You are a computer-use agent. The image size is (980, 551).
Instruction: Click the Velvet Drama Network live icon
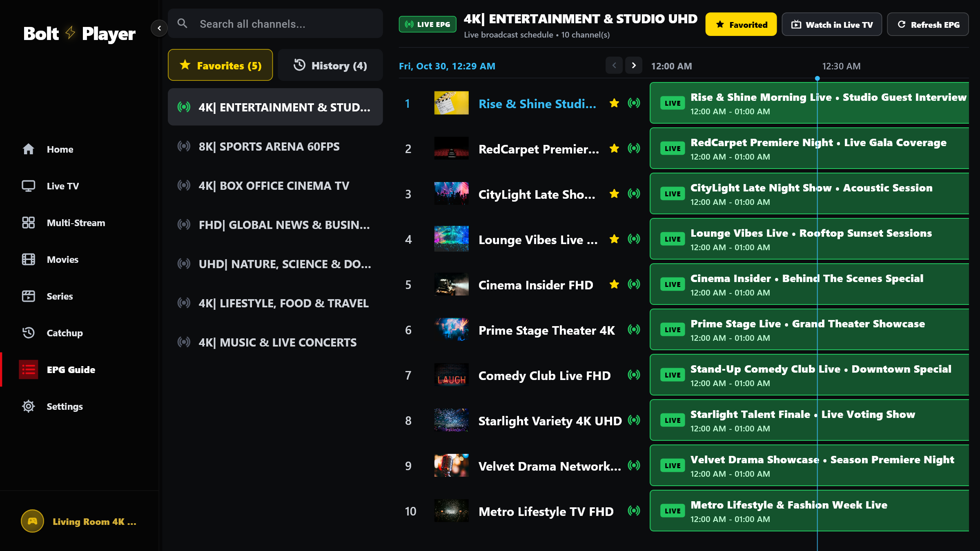click(634, 465)
